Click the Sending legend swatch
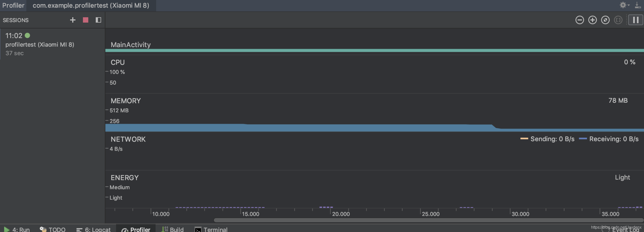 pyautogui.click(x=524, y=139)
